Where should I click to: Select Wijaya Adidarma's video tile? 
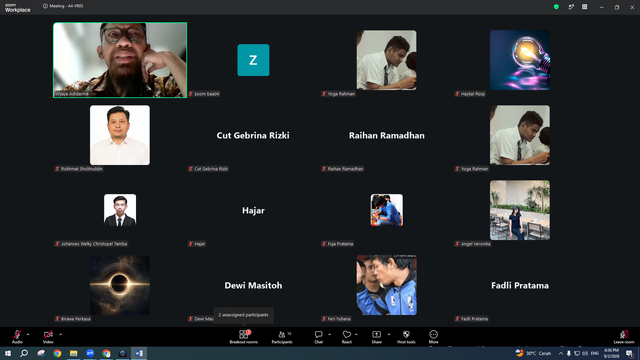120,60
